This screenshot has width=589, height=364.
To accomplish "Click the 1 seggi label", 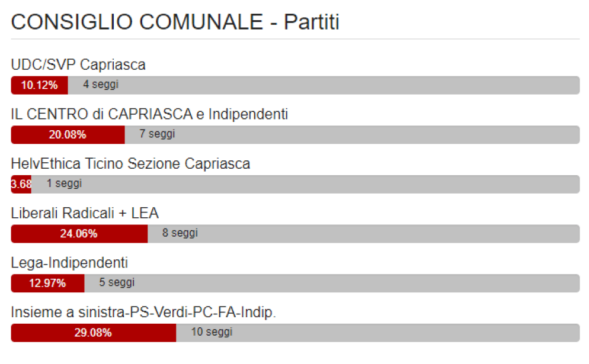I will tap(64, 183).
